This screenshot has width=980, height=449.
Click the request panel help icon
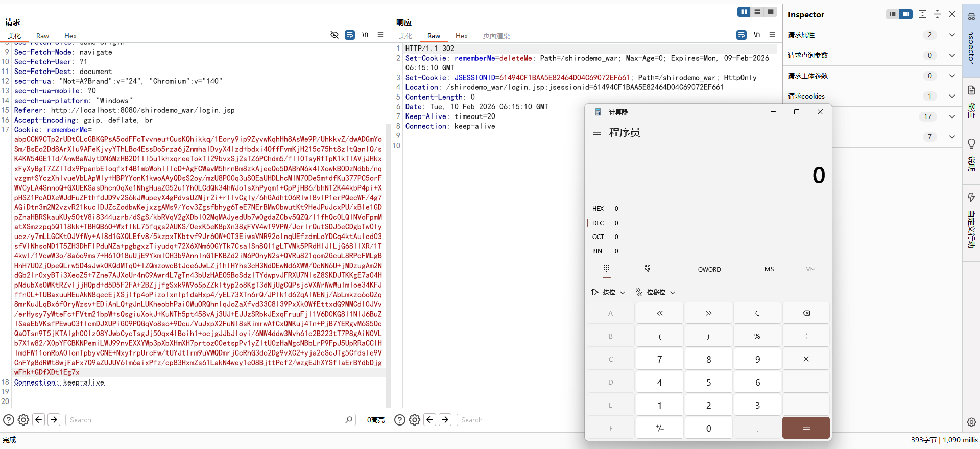point(9,420)
